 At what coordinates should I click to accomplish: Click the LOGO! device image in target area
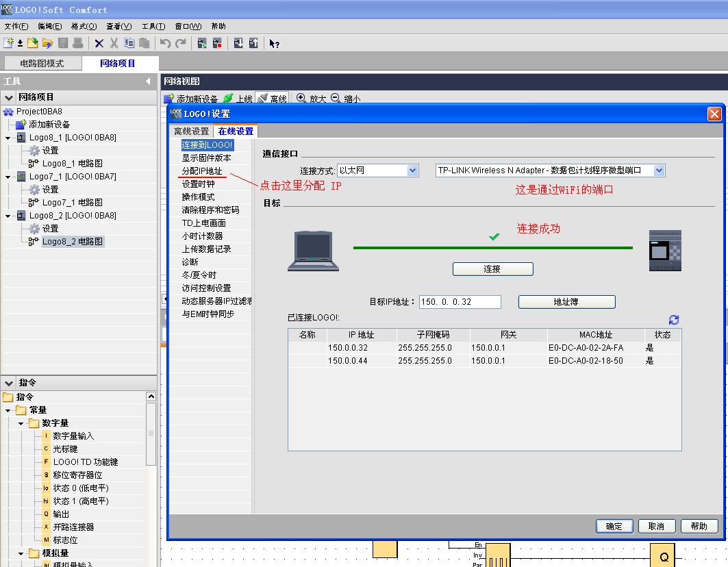(665, 251)
